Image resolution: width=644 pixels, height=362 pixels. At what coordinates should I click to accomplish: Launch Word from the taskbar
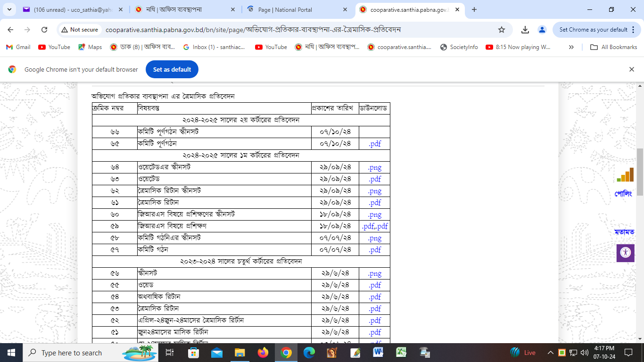pyautogui.click(x=378, y=353)
